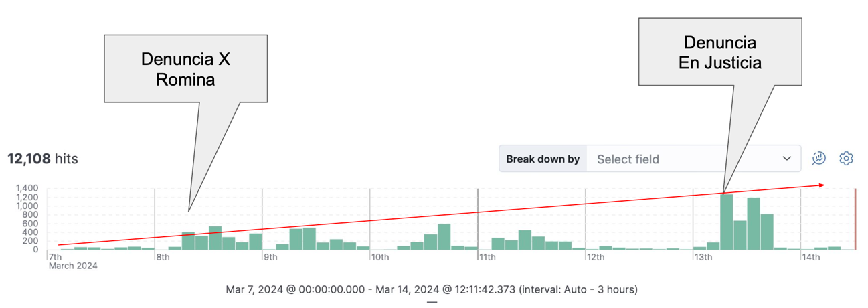Screen dimensions: 868x308
Task: Click the 9th date axis label
Action: pos(270,257)
